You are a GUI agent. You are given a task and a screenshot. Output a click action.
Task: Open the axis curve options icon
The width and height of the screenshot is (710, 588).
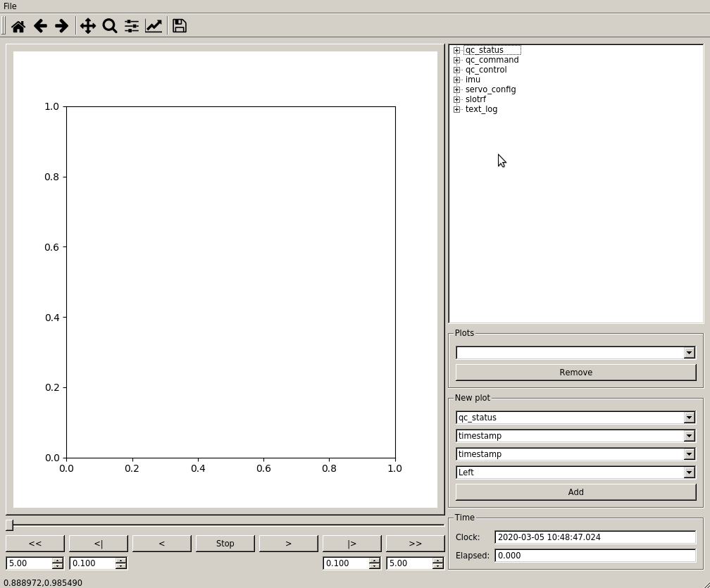pos(154,25)
